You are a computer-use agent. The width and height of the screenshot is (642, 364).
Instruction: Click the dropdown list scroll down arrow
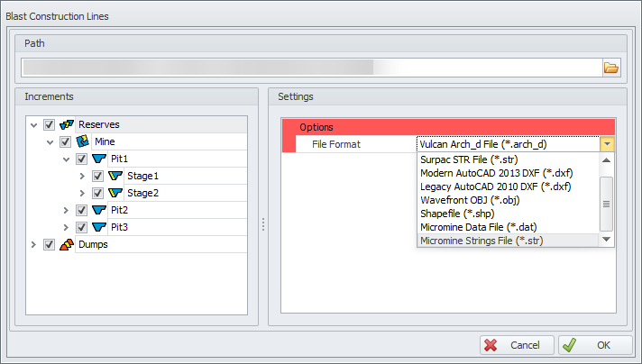pos(606,240)
